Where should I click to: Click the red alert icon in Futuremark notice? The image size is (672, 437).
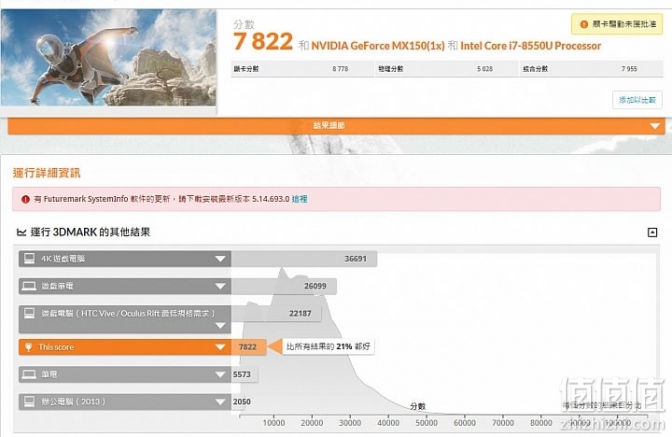tap(26, 199)
